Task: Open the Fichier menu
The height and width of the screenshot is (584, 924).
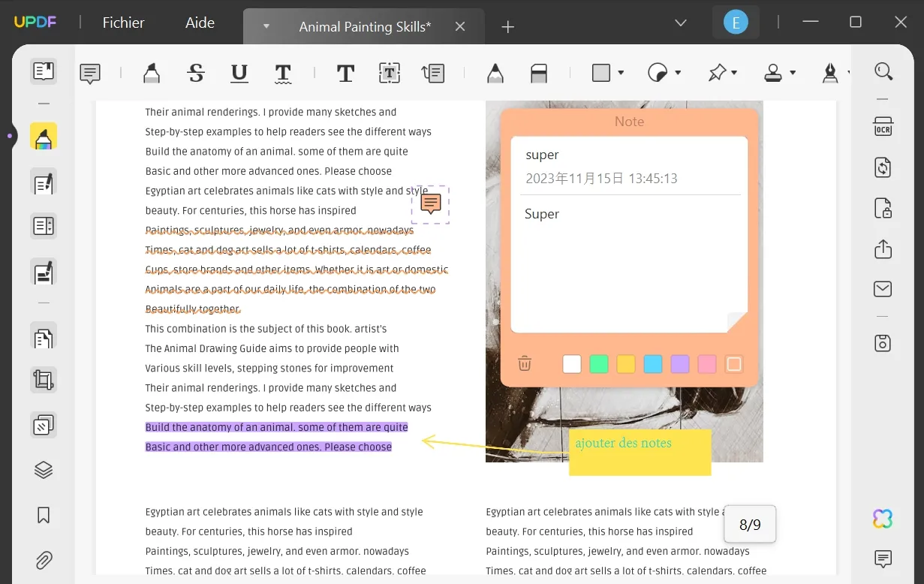Action: pos(123,23)
